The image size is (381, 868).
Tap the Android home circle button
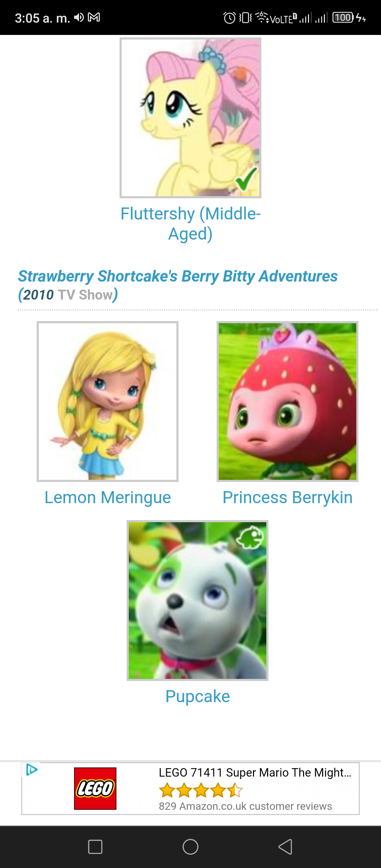point(190,847)
